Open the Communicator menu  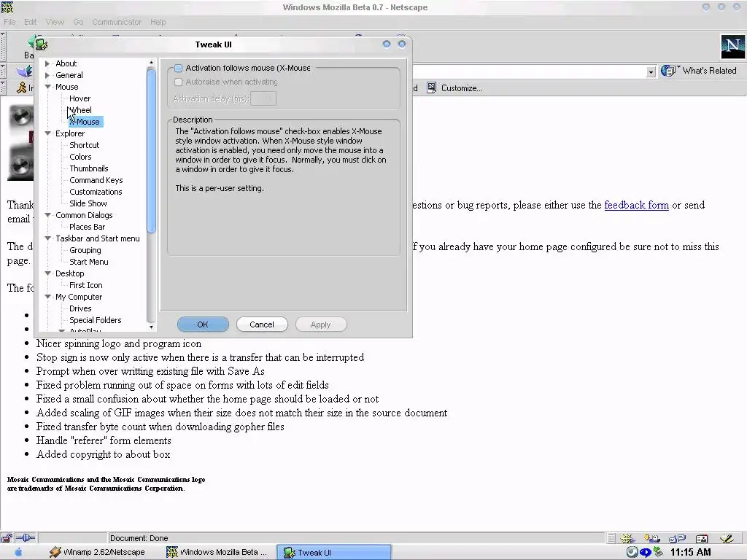point(117,22)
